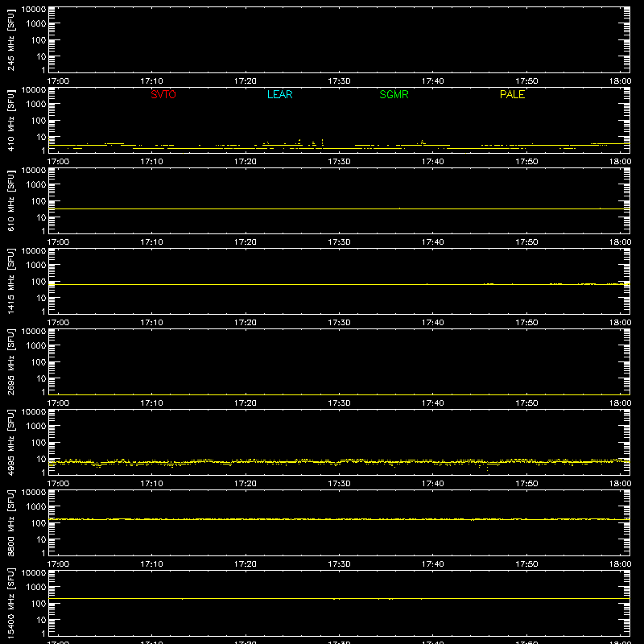Click 17:50 time label under 2695 MHz panel
Image resolution: width=644 pixels, height=644 pixels.
point(526,403)
